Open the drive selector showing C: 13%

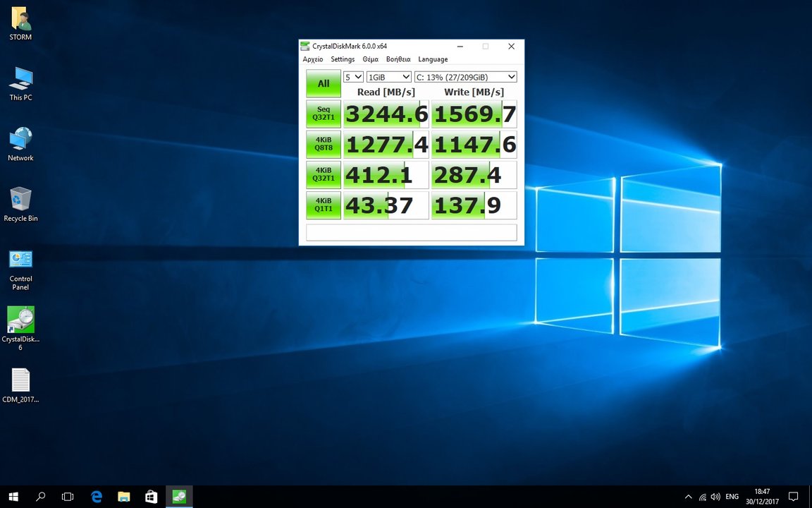tap(465, 77)
